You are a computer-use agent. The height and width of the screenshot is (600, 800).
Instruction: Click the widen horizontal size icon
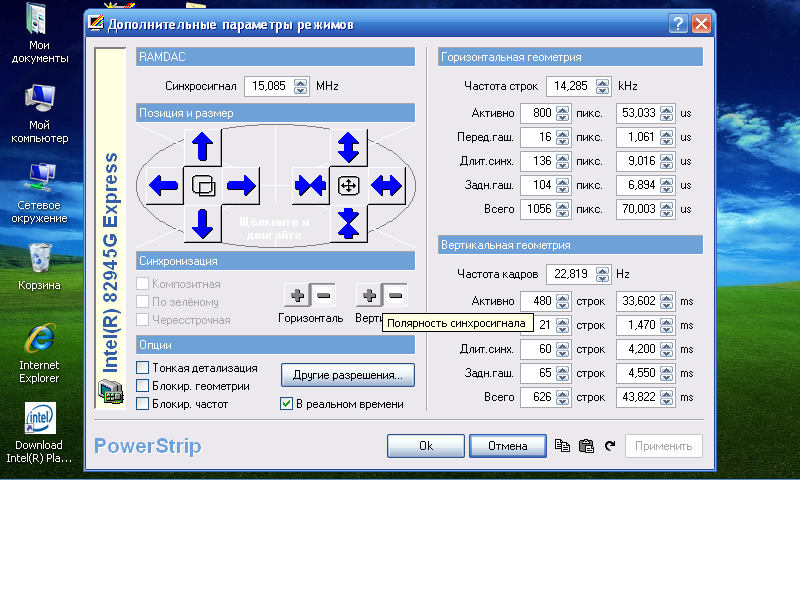click(386, 185)
